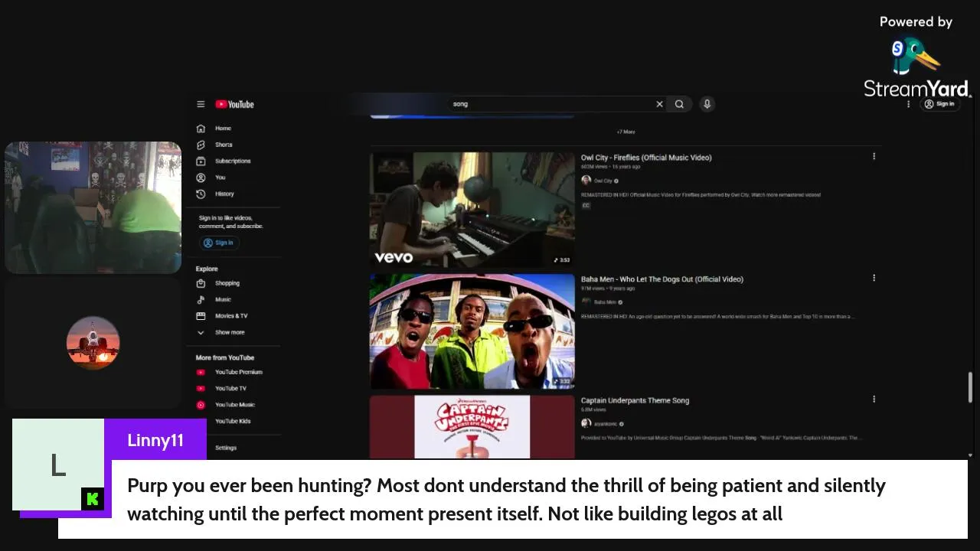Open three-dot menu for Baha Men video
The image size is (980, 551).
(874, 278)
